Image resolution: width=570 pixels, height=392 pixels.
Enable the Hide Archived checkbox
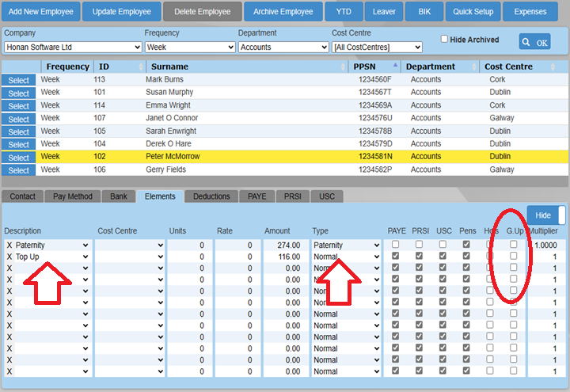pyautogui.click(x=444, y=39)
